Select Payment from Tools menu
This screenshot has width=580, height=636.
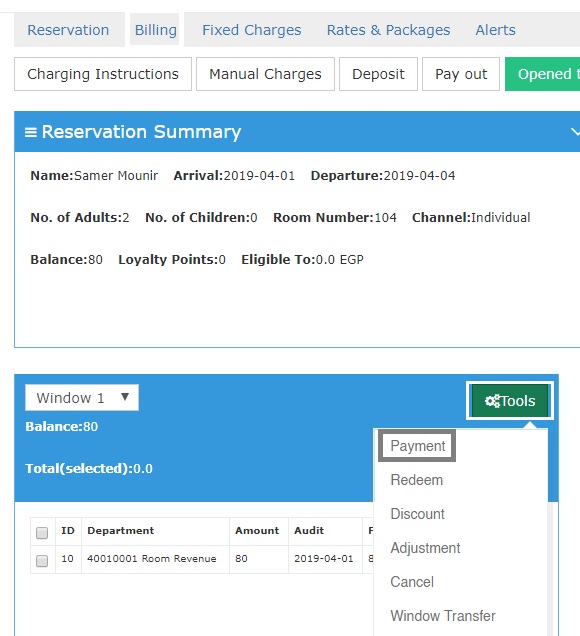click(x=417, y=446)
